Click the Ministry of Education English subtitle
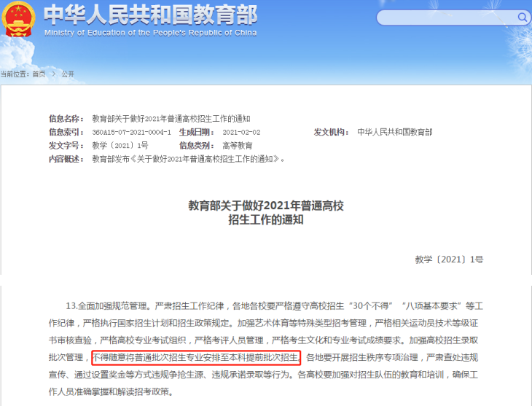 tap(150, 33)
